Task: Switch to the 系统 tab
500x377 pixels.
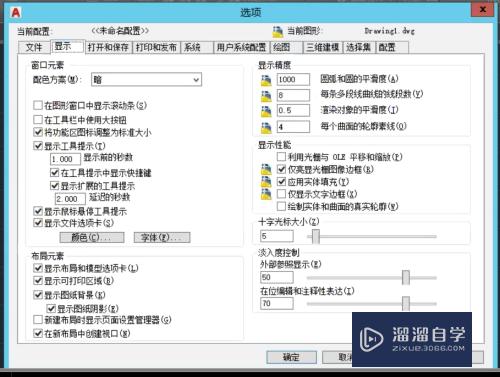Action: (197, 47)
